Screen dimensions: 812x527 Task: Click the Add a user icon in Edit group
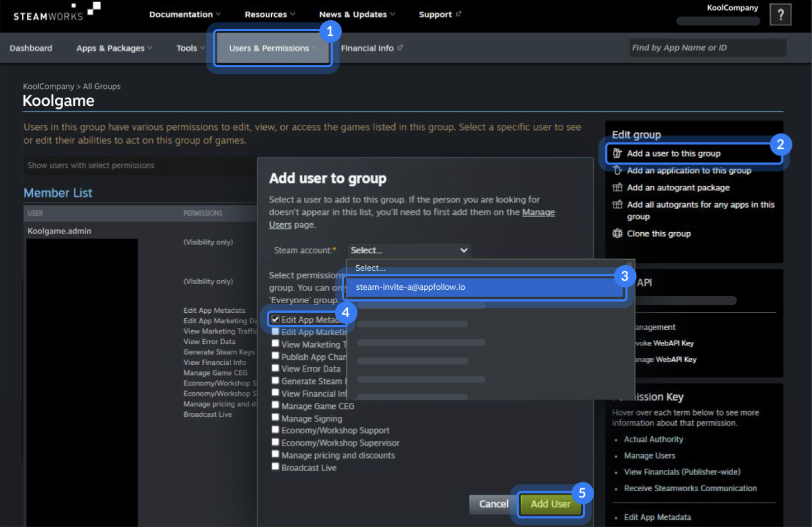[x=617, y=153]
